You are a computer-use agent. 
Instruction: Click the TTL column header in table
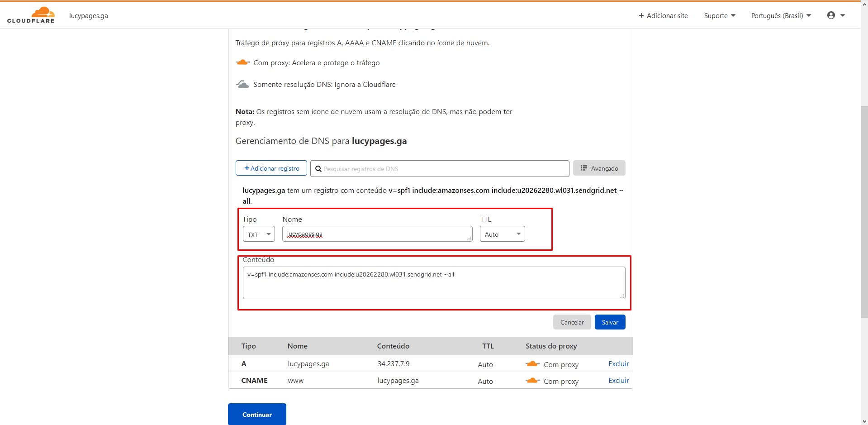click(x=488, y=346)
